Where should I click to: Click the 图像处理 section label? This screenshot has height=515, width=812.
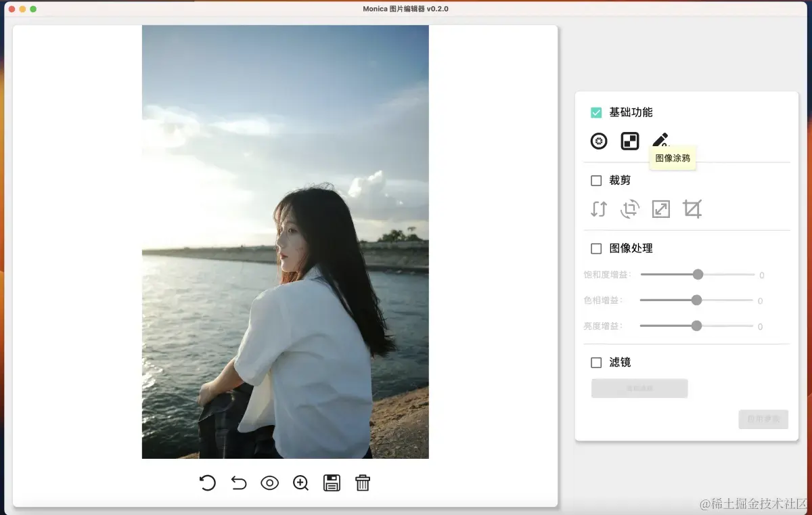click(x=631, y=248)
